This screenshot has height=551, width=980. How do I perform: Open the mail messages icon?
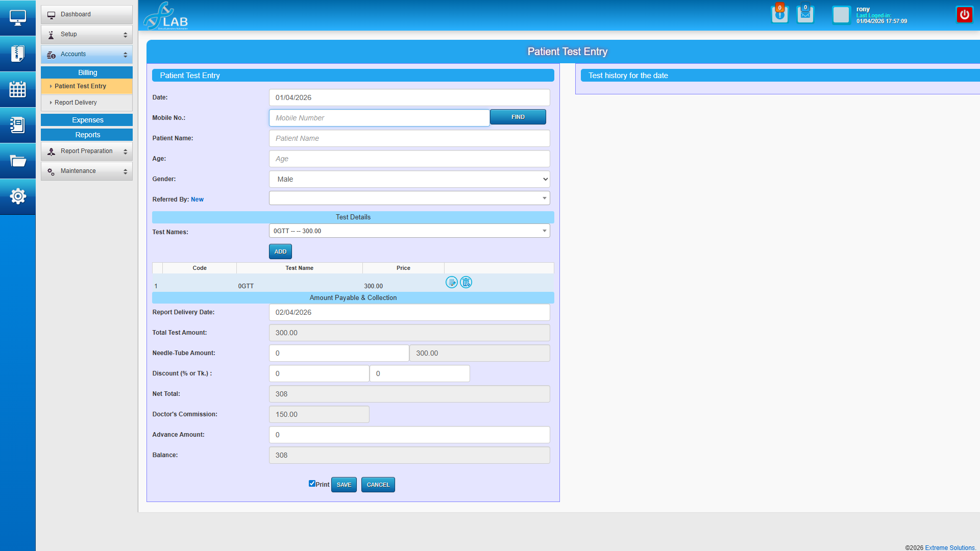click(805, 15)
